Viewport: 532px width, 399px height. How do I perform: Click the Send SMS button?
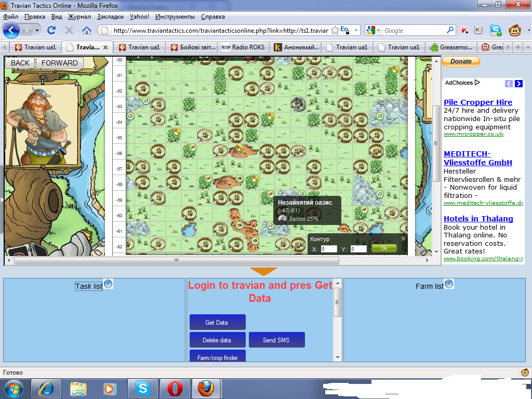tap(276, 340)
